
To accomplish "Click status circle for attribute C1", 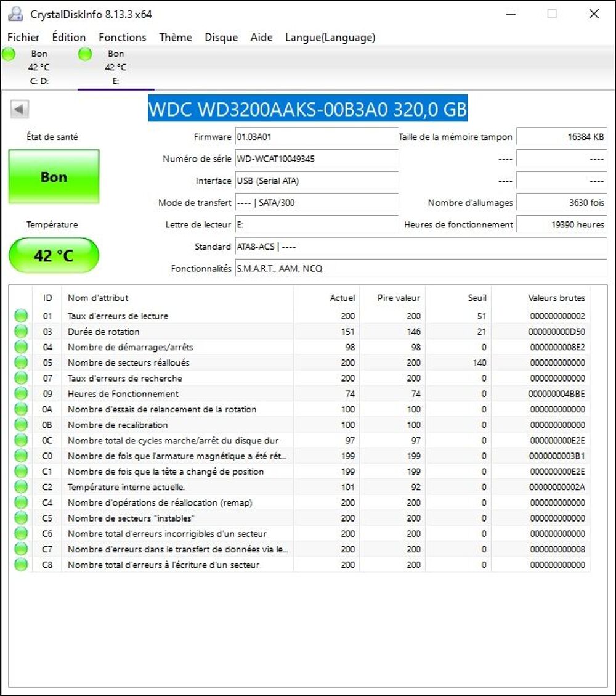I will click(21, 471).
